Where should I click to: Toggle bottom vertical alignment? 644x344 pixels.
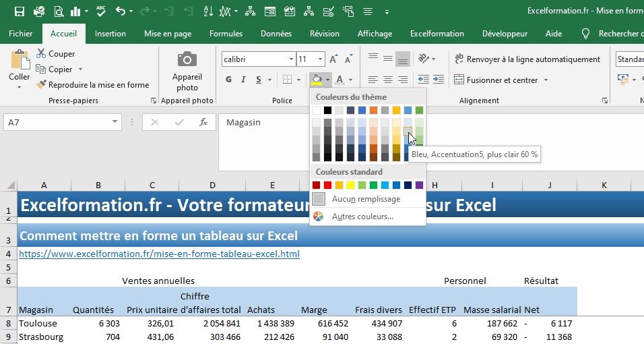pyautogui.click(x=403, y=59)
